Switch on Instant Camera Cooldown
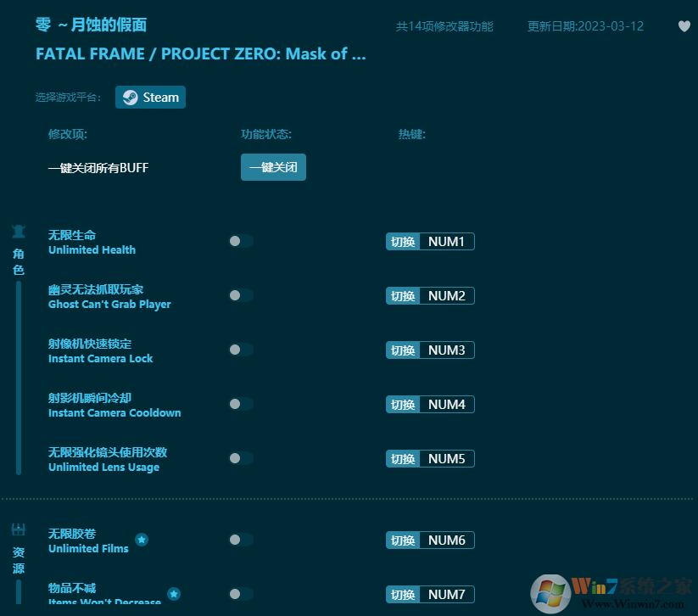The height and width of the screenshot is (616, 698). point(240,404)
